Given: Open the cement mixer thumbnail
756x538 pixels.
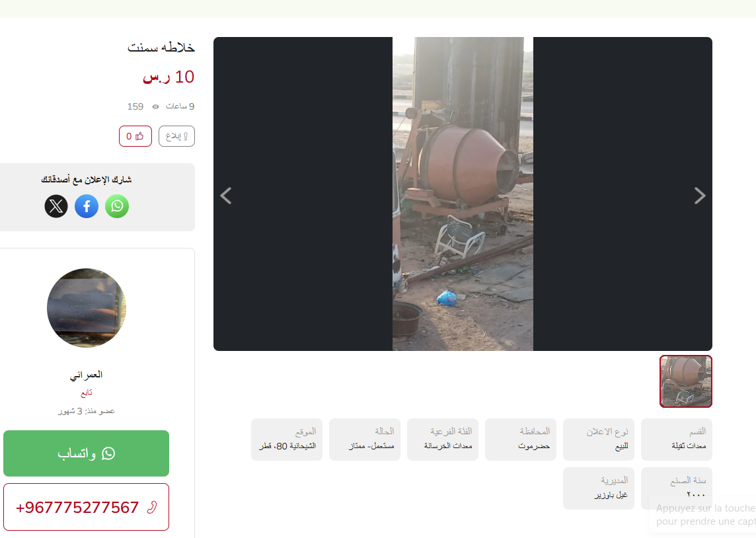Looking at the screenshot, I should click(685, 381).
